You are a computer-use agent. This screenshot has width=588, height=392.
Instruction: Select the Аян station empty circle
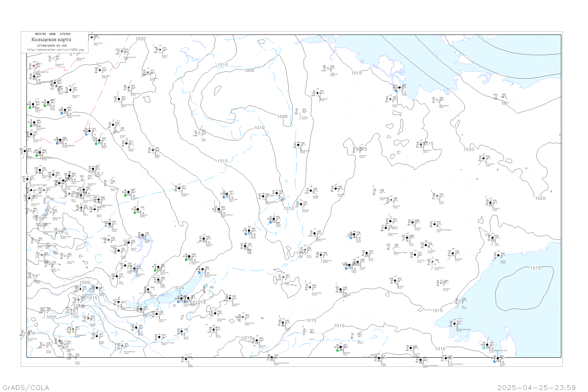coord(460,301)
